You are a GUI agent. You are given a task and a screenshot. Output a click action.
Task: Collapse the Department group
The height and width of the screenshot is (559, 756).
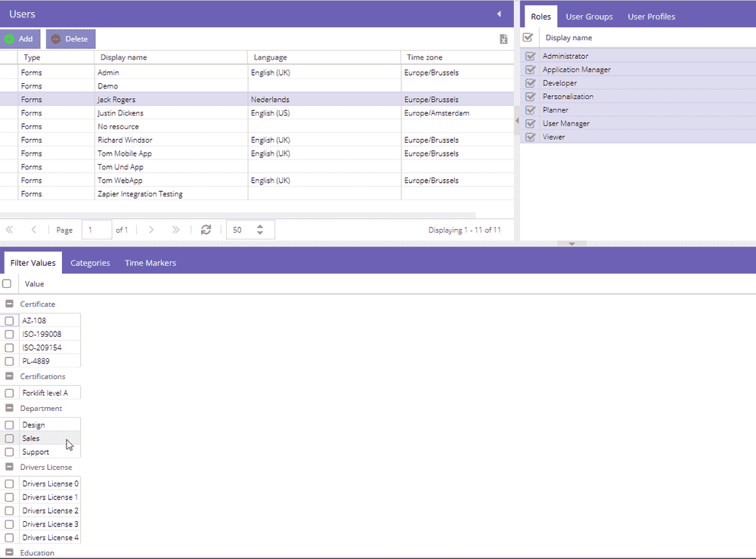pos(9,408)
